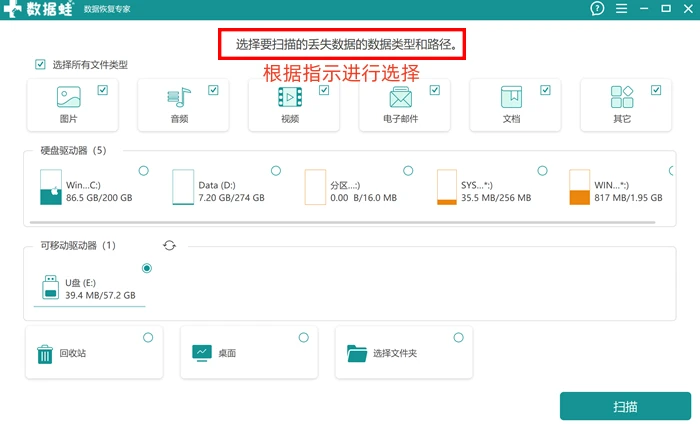Open the 选择文件夹 folder chooser

(404, 352)
